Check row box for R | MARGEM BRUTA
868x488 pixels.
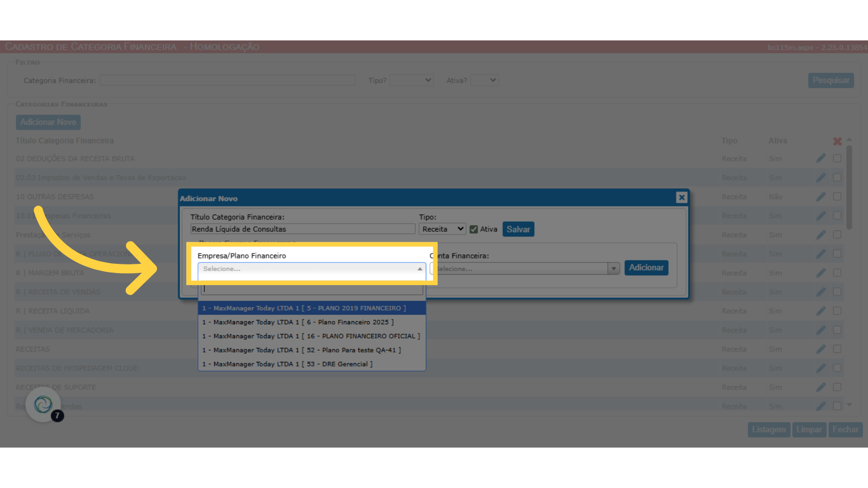pyautogui.click(x=837, y=273)
